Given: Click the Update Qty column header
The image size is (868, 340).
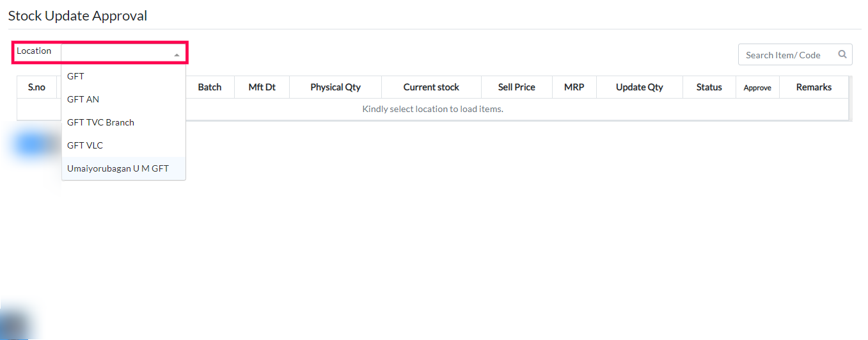Looking at the screenshot, I should point(639,87).
